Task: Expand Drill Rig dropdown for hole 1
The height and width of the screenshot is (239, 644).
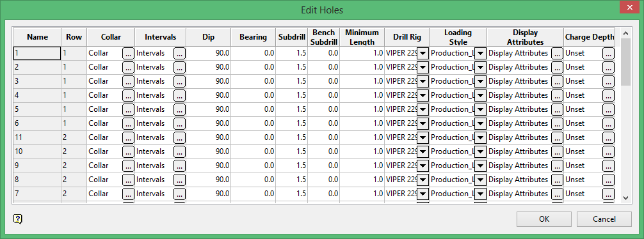Action: 423,53
